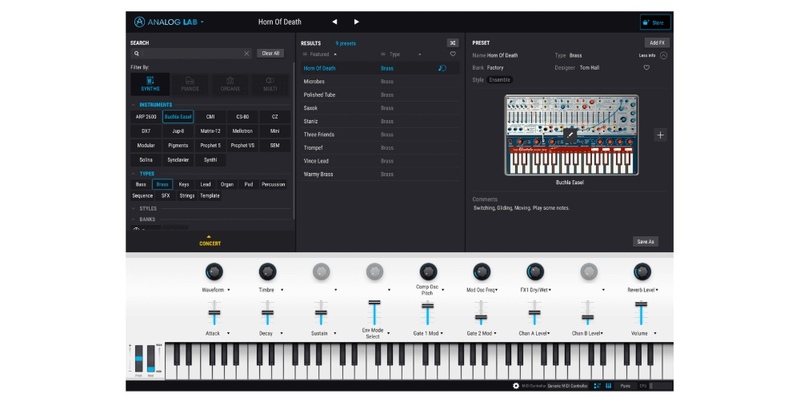Open the Buchla Easel instrument thumbnail

click(x=571, y=135)
